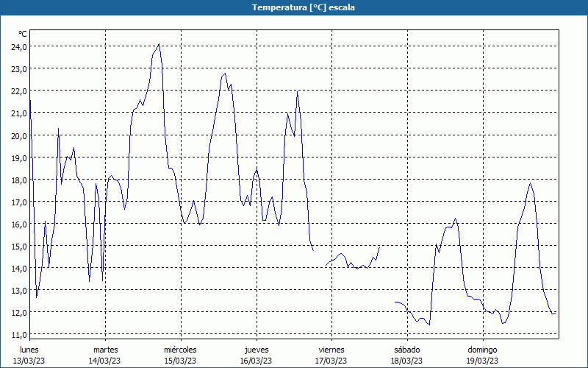Click the 24°C peak on Tuesday's curve
Viewport: 588px width, 368px height.
[x=159, y=44]
